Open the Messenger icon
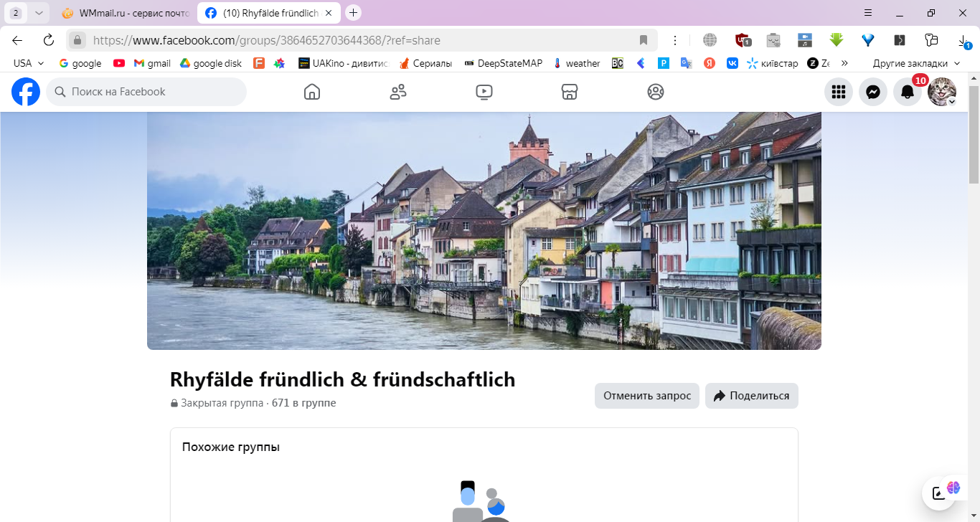Screen dimensions: 980x522 (873, 92)
